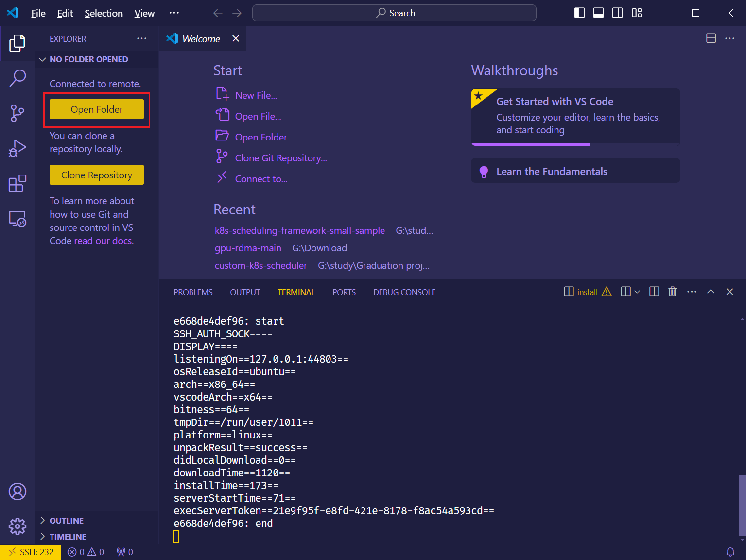Click Open File... under Start

tap(258, 116)
